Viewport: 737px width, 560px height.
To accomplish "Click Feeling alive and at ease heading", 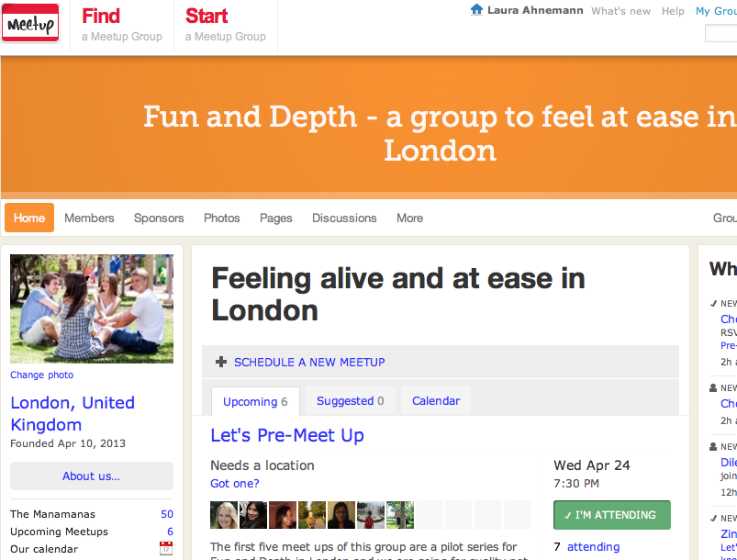I will click(x=398, y=295).
